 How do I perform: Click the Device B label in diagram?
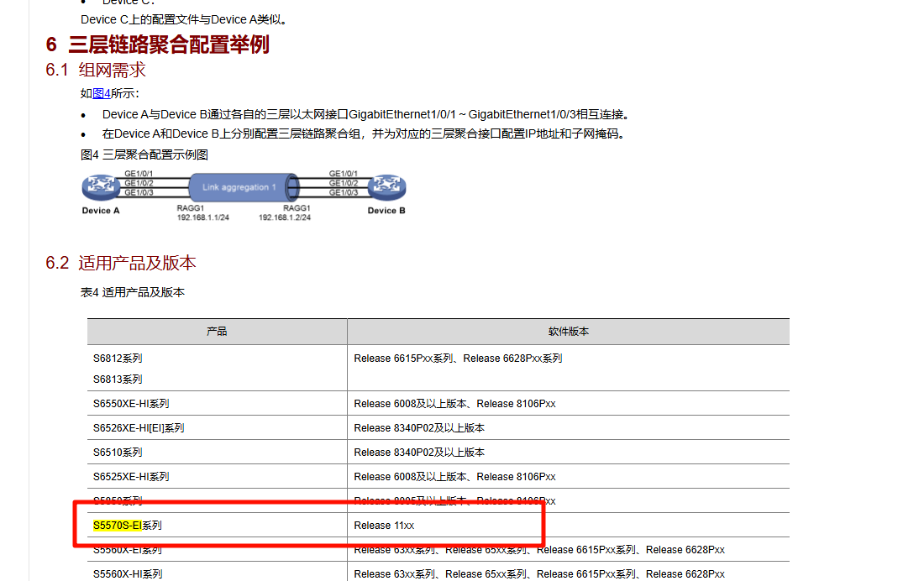point(386,211)
